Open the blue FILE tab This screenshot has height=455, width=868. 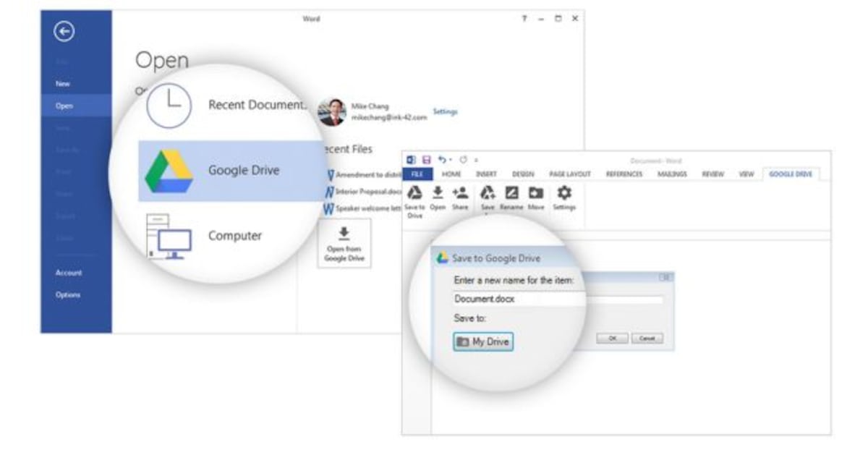(x=417, y=174)
